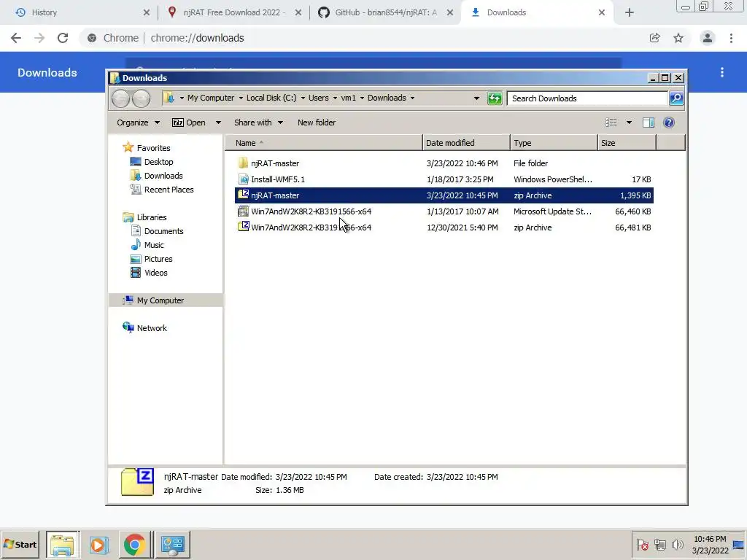This screenshot has height=560, width=747.
Task: Expand the arrow after Local Disk (C:) breadcrumb
Action: (303, 98)
